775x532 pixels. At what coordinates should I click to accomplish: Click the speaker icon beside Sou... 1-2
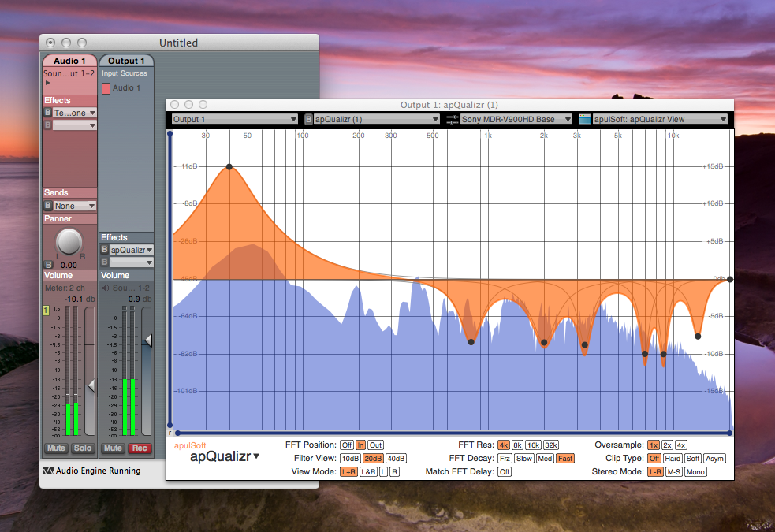[x=106, y=288]
